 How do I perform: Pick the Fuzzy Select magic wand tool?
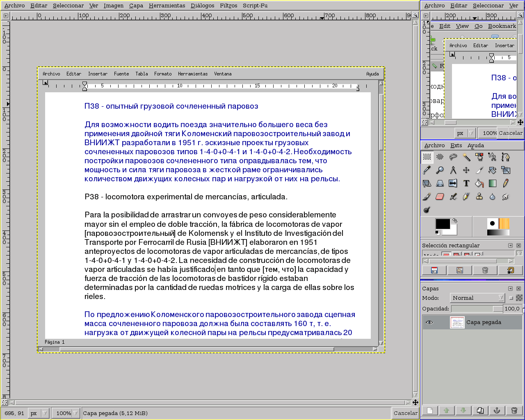point(466,157)
